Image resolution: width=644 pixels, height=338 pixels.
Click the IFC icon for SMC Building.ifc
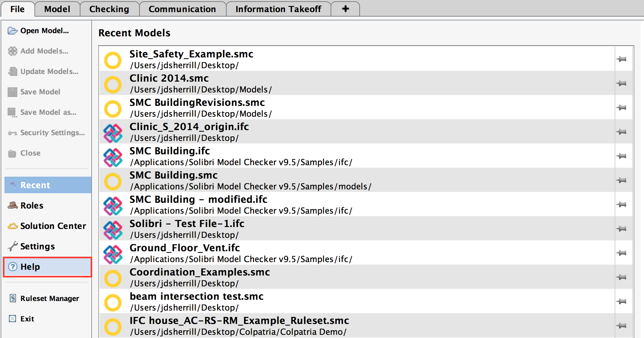coord(113,157)
